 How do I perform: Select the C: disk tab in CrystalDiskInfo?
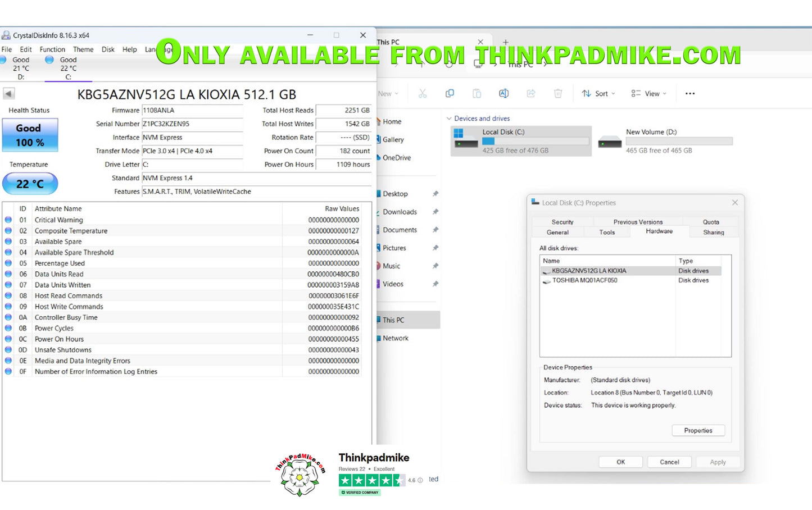click(69, 68)
